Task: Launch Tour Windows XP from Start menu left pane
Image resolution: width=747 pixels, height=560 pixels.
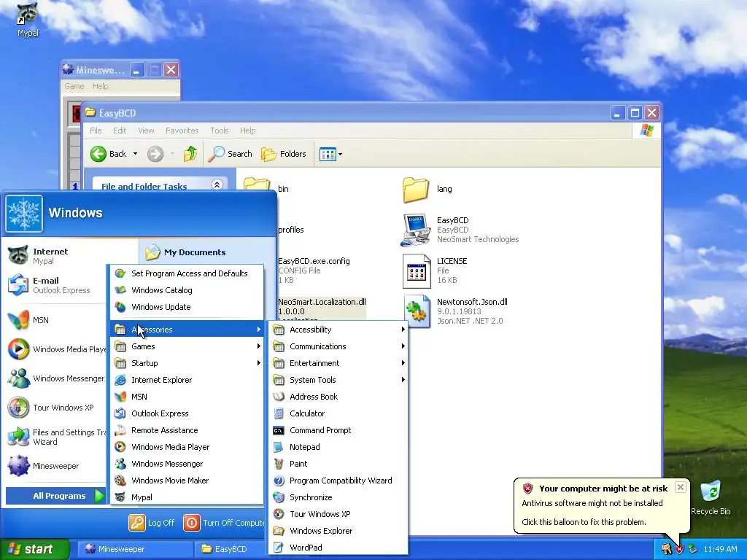Action: click(55, 408)
